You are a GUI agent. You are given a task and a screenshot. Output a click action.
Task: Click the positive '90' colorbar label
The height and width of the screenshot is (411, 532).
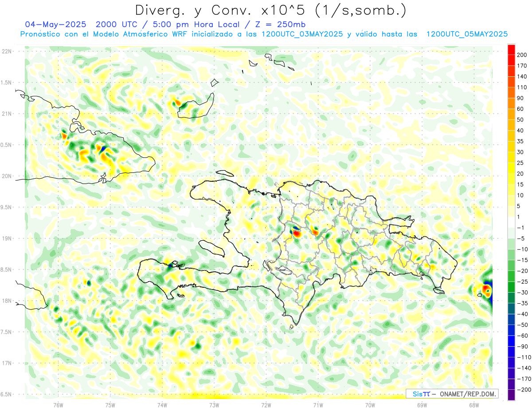[521, 98]
